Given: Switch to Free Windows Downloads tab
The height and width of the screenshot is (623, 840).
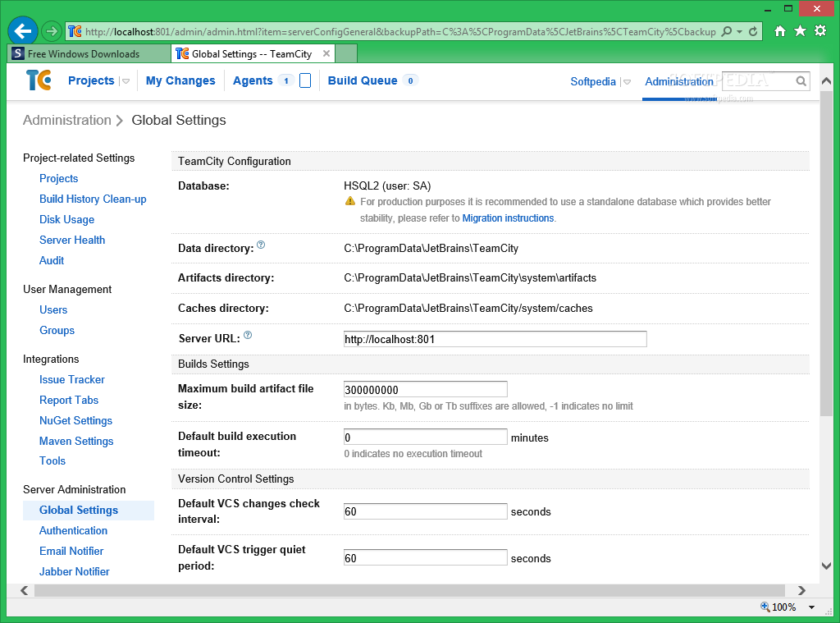Looking at the screenshot, I should click(89, 53).
